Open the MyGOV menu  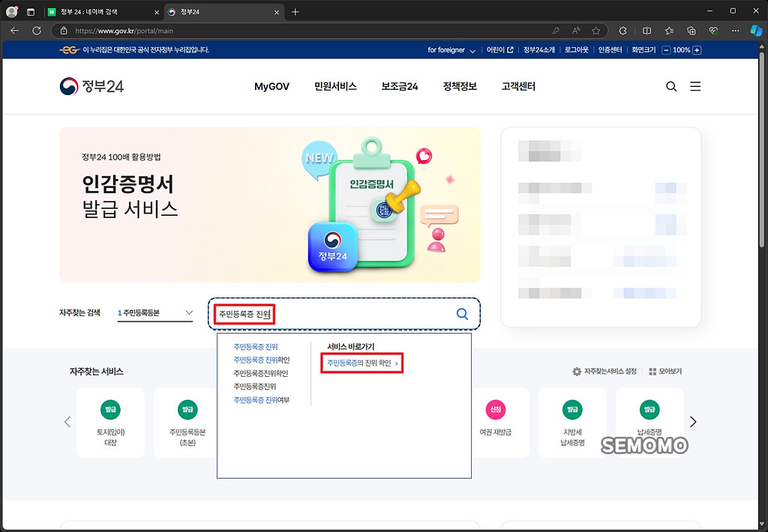coord(271,87)
